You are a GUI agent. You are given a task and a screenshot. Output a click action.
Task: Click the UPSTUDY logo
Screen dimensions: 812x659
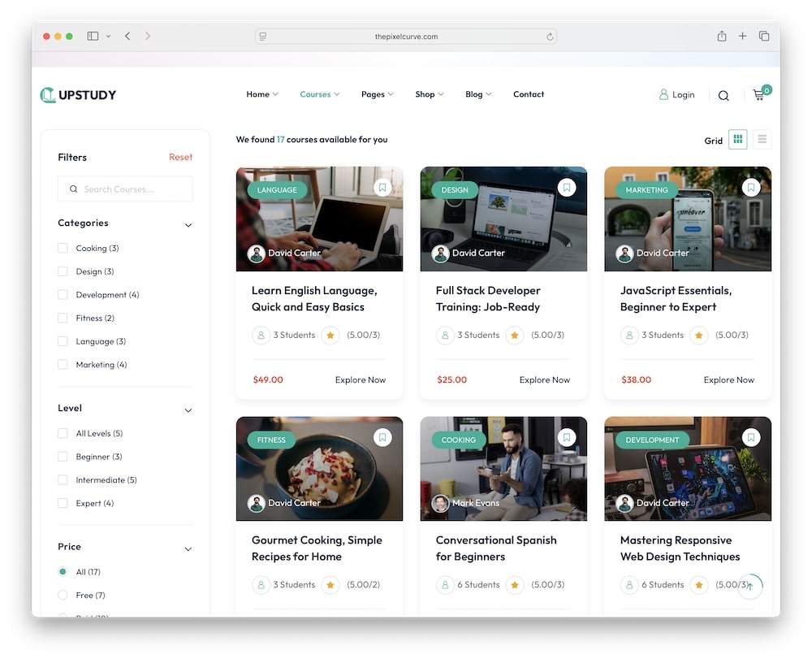pos(78,95)
